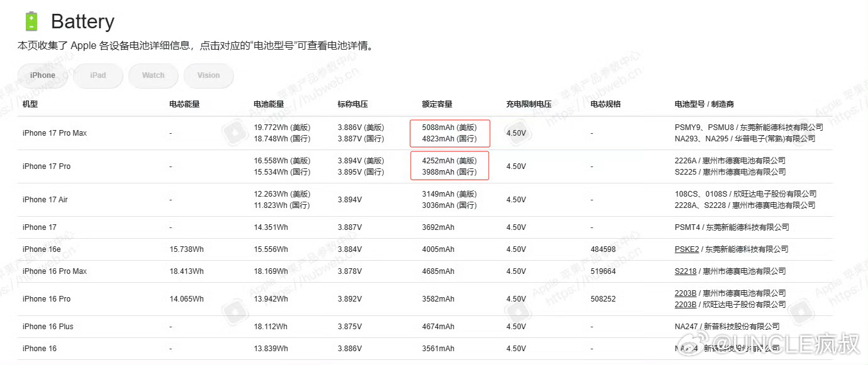Click the 4685mAh capacity value
Screen dimensions: 868x365
click(438, 271)
